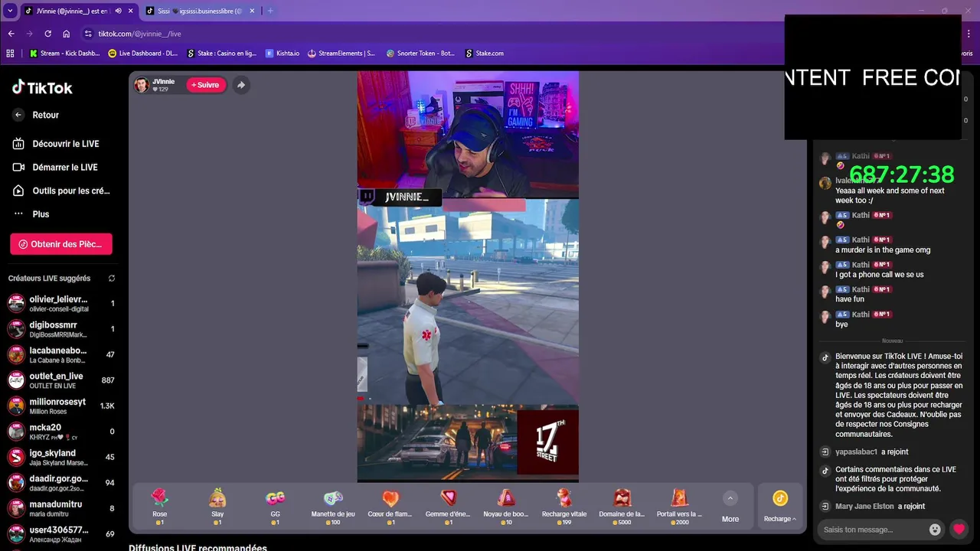Open site information icon in address bar
Screen dimensions: 980x551
[88, 34]
